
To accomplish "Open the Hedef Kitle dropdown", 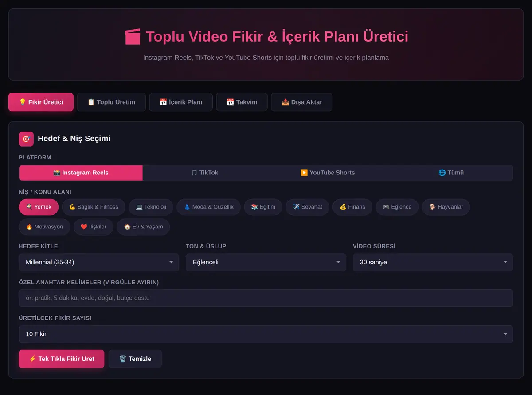I will click(99, 262).
